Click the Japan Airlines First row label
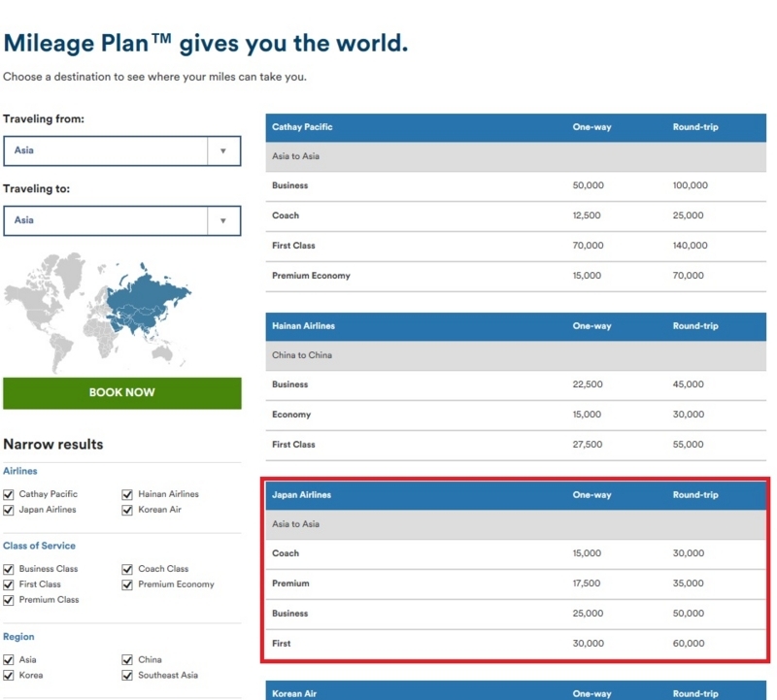This screenshot has height=700, width=777. pyautogui.click(x=281, y=644)
